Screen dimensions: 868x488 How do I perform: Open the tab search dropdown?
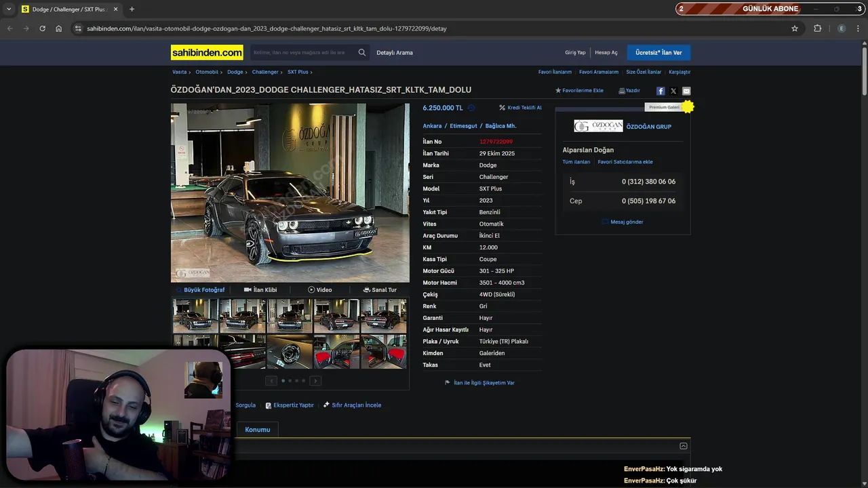(x=9, y=9)
